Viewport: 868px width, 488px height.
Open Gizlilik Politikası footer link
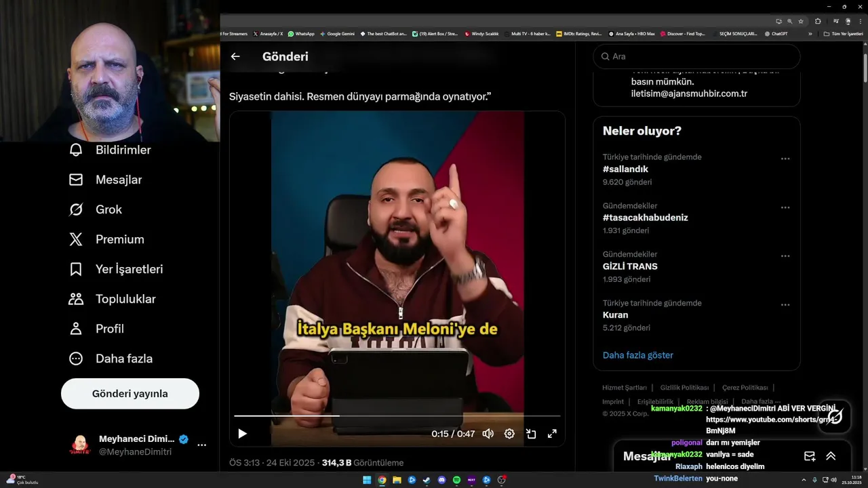click(685, 388)
